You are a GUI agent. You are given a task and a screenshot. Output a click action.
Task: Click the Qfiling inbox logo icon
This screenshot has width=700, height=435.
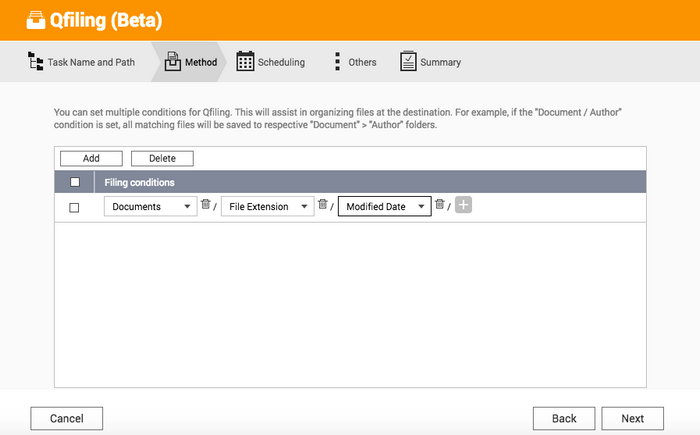[36, 21]
